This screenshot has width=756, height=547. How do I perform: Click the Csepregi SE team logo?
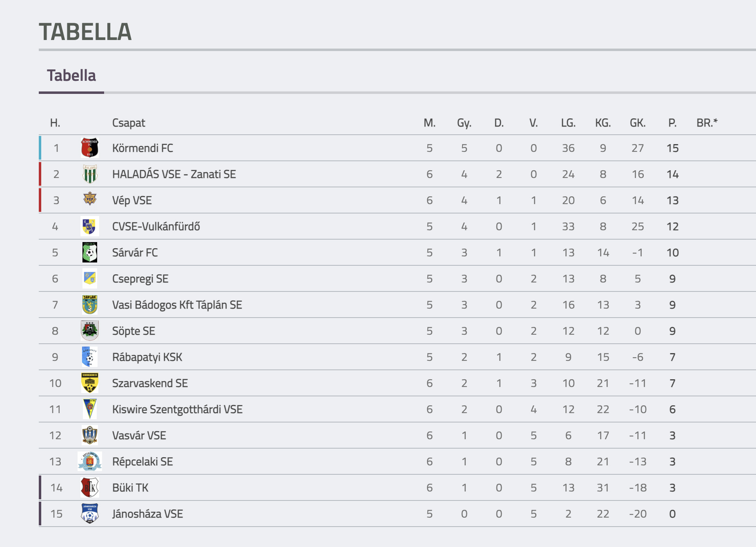[x=90, y=278]
